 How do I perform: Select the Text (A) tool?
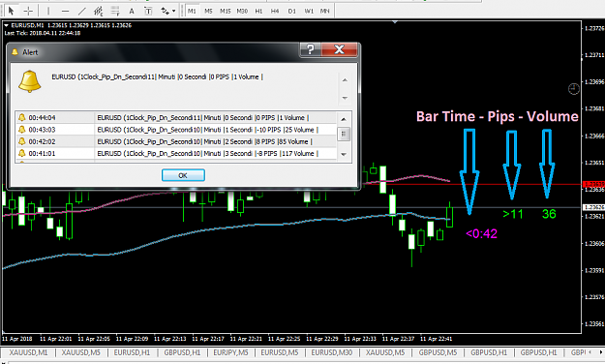tap(132, 11)
